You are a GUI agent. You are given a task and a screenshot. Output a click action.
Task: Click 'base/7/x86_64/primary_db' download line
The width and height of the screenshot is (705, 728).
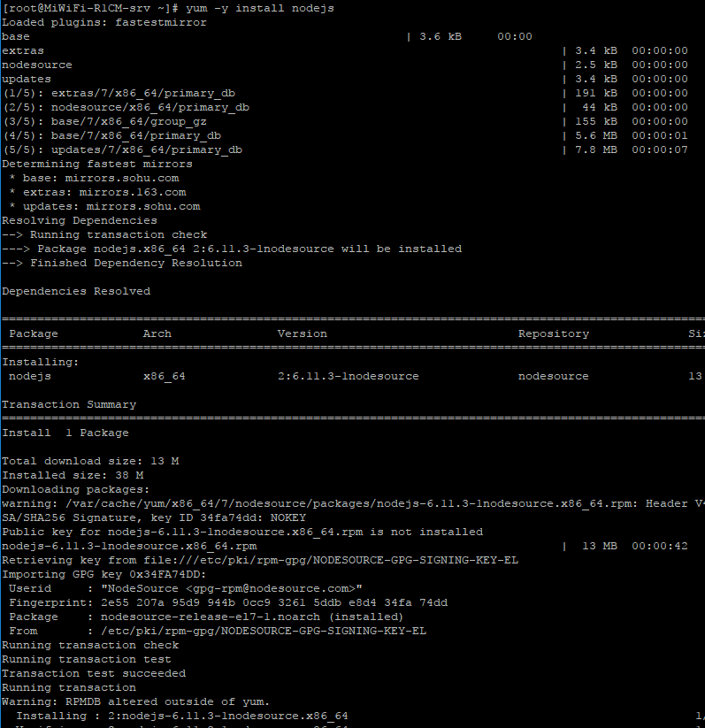click(345, 135)
